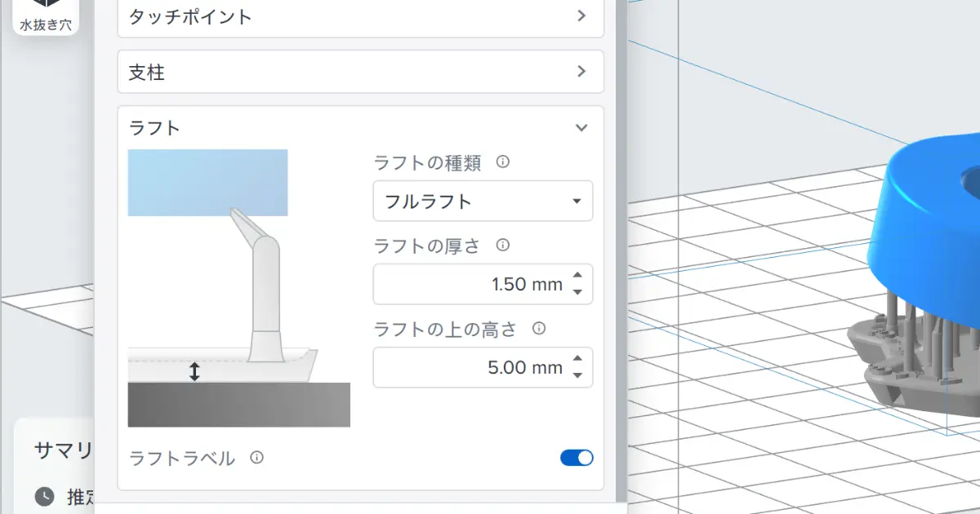Screen dimensions: 980x514
Task: Expand the 支柱 section
Action: point(360,72)
